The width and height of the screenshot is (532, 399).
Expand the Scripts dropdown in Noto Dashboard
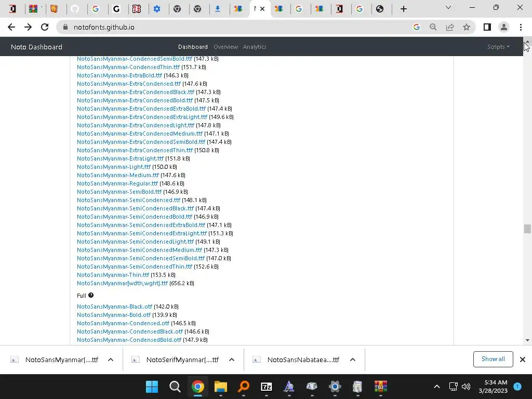[x=498, y=47]
